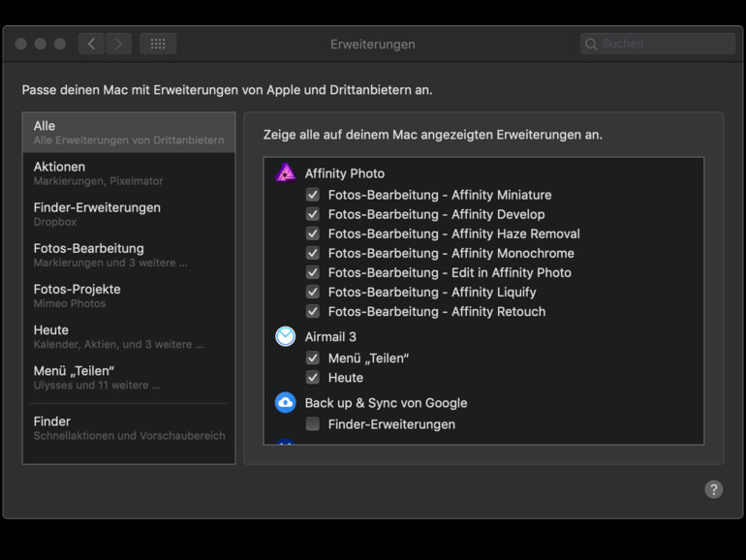The image size is (746, 560).
Task: Click Back up & Sync von Google heading
Action: [x=386, y=403]
